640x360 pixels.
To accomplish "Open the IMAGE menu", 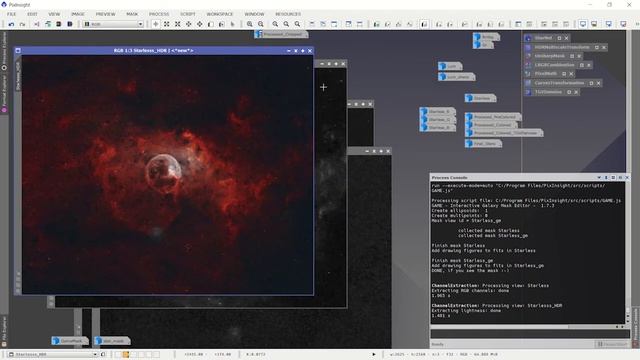I will click(78, 14).
